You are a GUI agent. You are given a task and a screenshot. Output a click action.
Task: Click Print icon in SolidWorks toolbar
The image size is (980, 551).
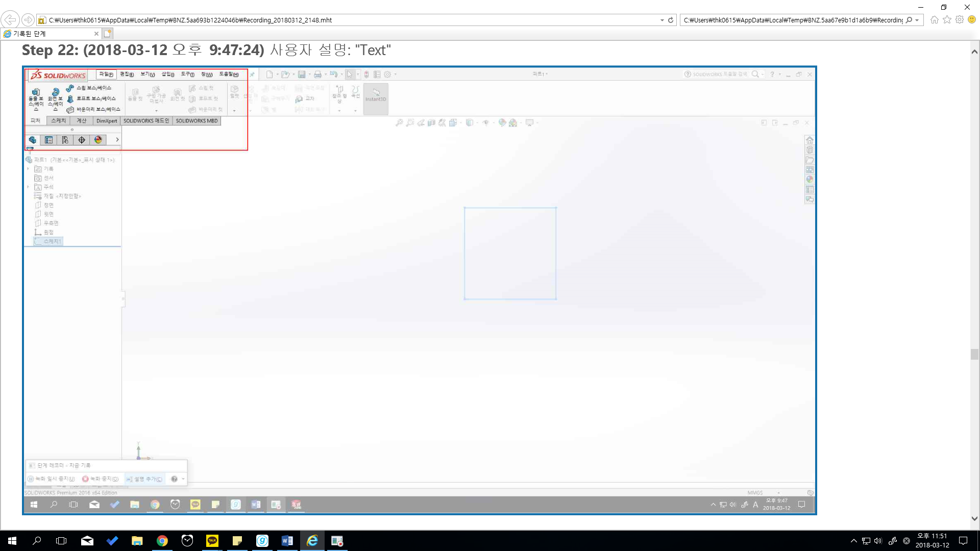(x=317, y=74)
